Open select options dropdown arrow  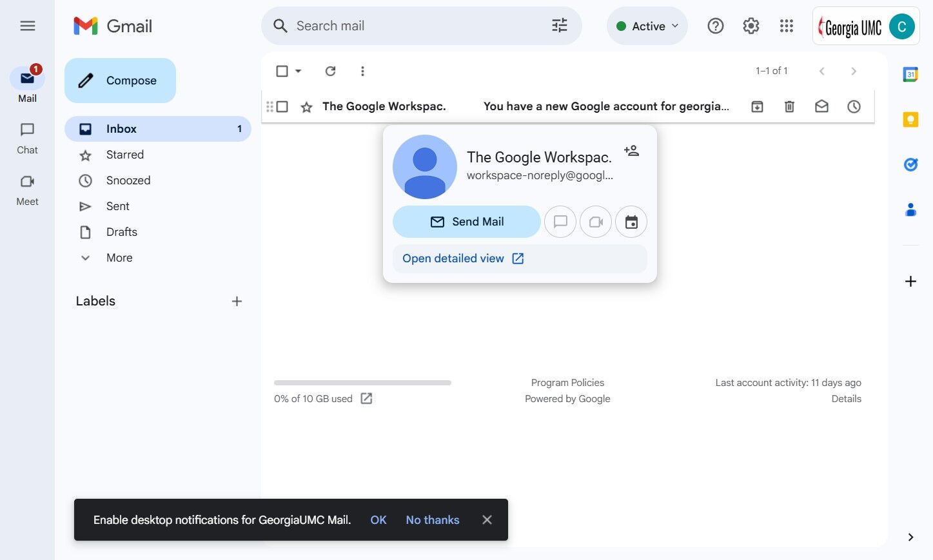tap(298, 71)
